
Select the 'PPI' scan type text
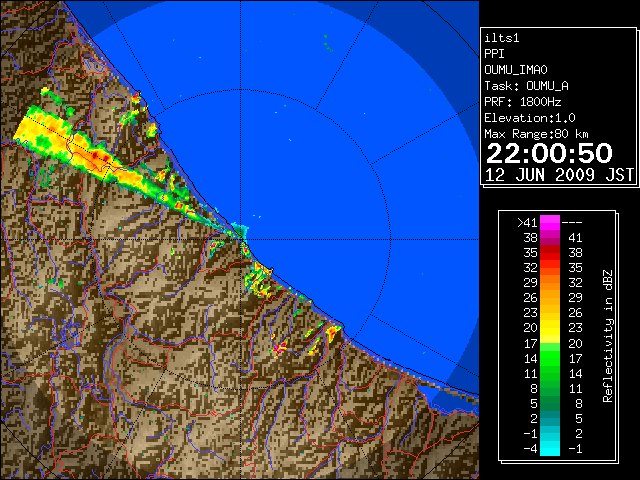point(494,54)
